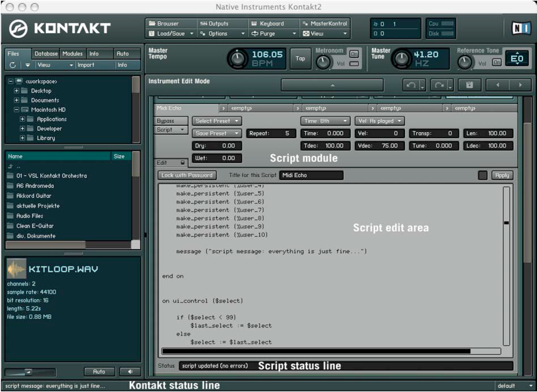The height and width of the screenshot is (392, 537).
Task: Open the Select Preset dropdown
Action: pyautogui.click(x=217, y=121)
